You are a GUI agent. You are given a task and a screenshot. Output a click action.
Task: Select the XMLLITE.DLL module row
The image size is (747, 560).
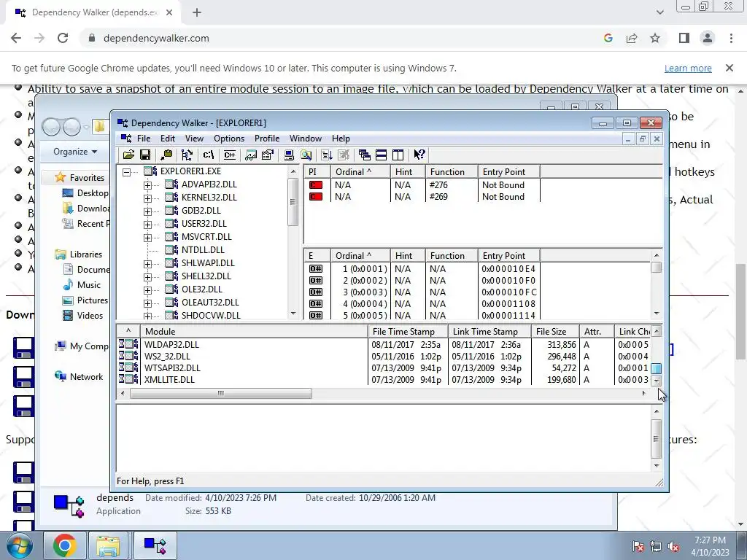pyautogui.click(x=384, y=379)
